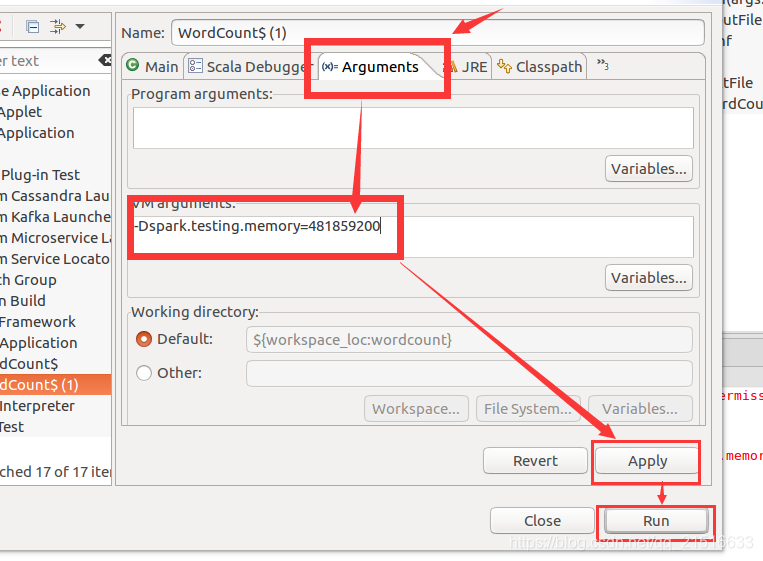Open Variables for VM arguments
This screenshot has width=763, height=561.
point(648,278)
